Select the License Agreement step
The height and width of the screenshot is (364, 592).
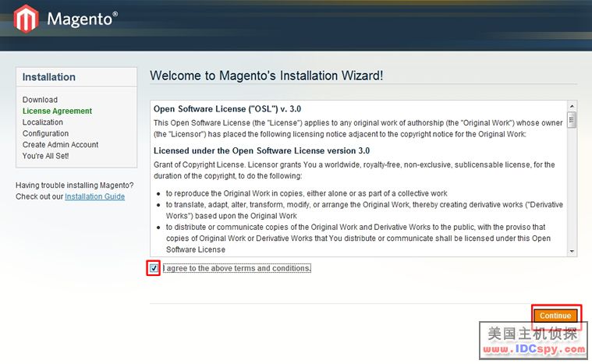coord(57,111)
